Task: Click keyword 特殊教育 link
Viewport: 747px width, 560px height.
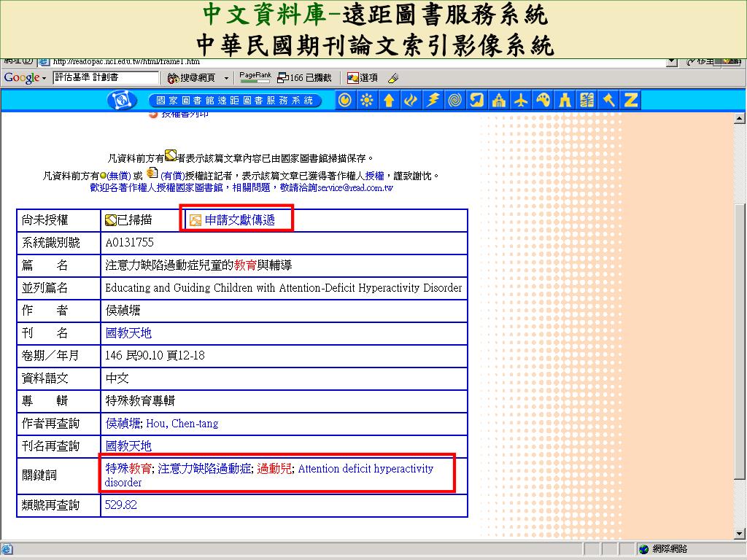Action: [x=128, y=469]
